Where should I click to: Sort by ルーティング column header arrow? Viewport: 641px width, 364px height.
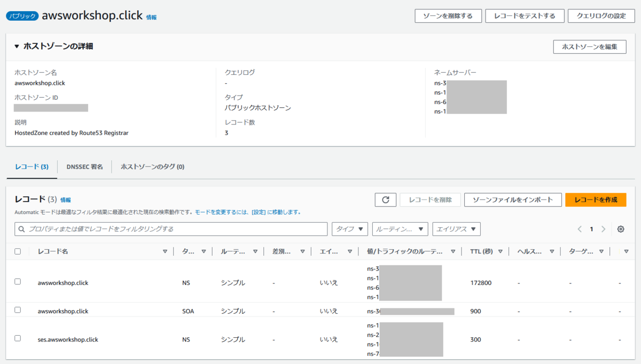click(255, 251)
